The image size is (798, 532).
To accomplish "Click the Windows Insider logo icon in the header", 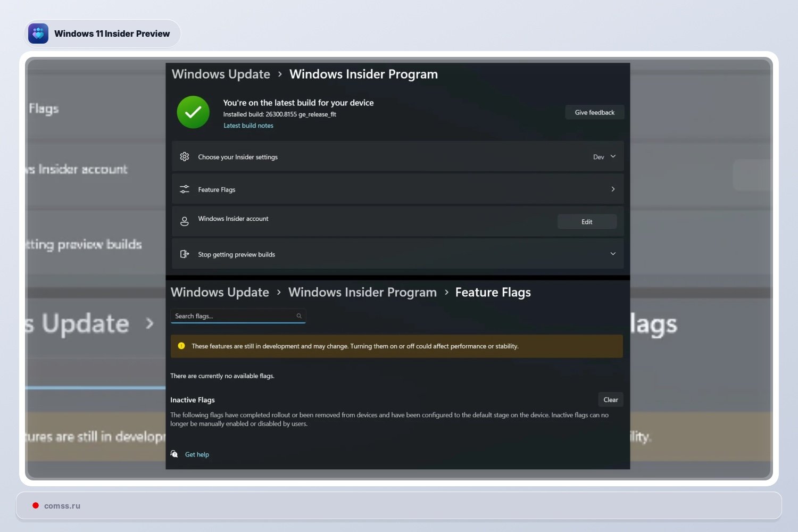I will click(x=38, y=34).
